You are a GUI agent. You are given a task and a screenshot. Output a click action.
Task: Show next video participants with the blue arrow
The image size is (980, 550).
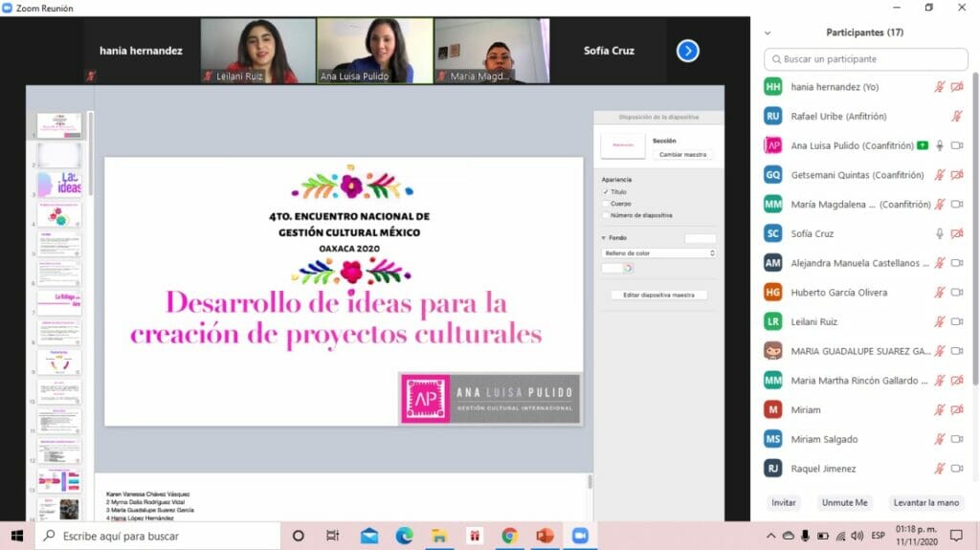[687, 51]
